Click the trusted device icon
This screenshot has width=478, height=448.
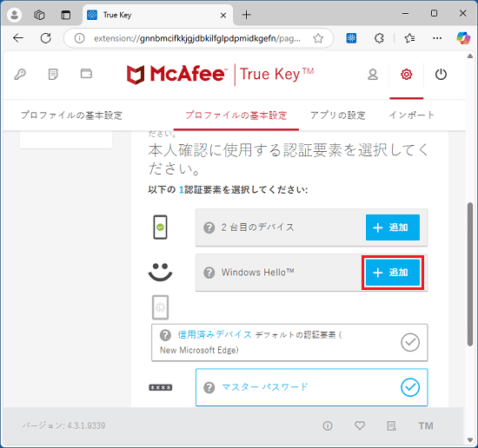point(161,307)
